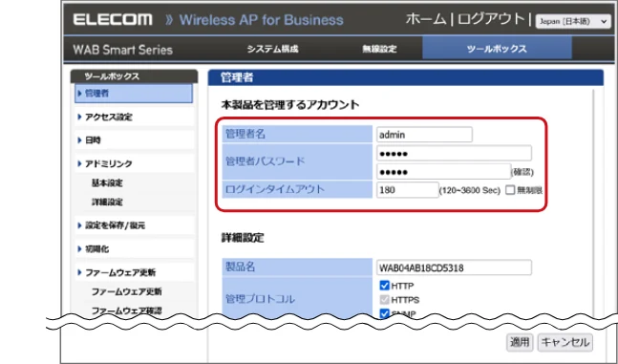The height and width of the screenshot is (364, 618).
Task: Open the ホーム link
Action: [x=426, y=18]
